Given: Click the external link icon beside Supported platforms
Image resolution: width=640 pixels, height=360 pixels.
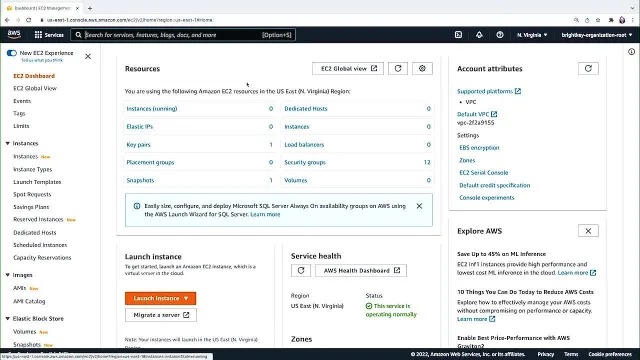Looking at the screenshot, I should click(518, 91).
